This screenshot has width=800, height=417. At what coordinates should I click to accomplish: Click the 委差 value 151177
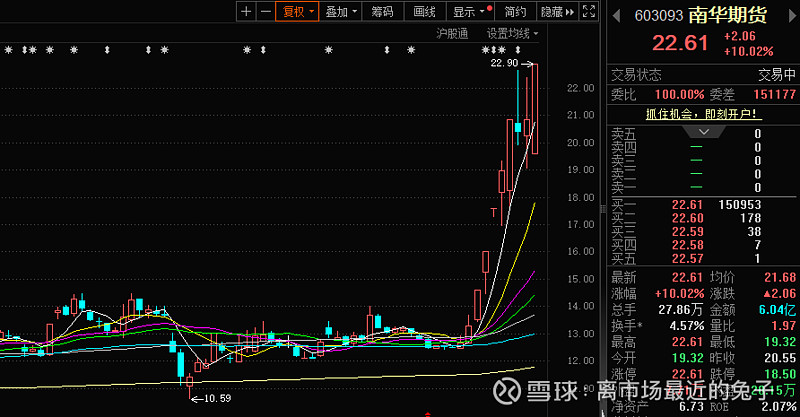coord(774,94)
